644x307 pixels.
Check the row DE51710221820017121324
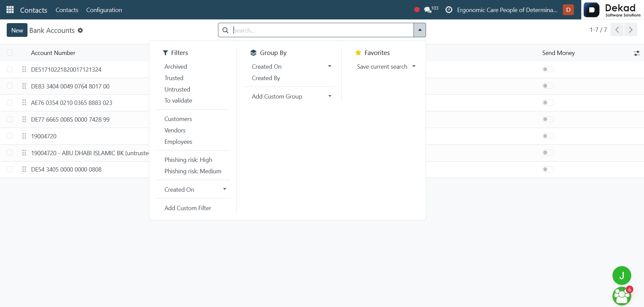pyautogui.click(x=10, y=69)
